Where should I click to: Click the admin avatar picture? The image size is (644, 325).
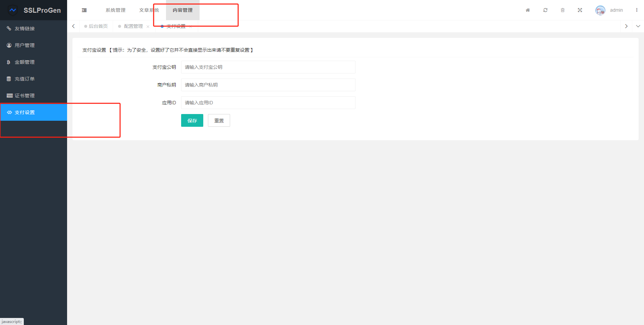600,10
